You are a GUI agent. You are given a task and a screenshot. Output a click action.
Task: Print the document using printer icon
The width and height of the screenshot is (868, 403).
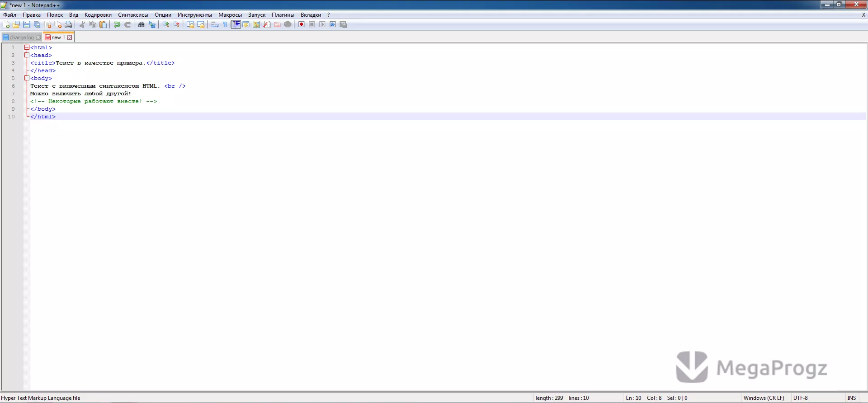click(68, 24)
